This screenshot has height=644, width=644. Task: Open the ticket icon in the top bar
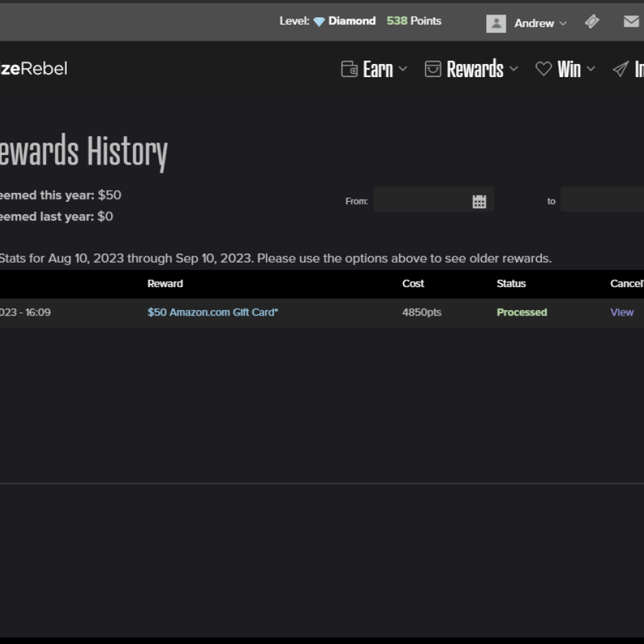(592, 22)
